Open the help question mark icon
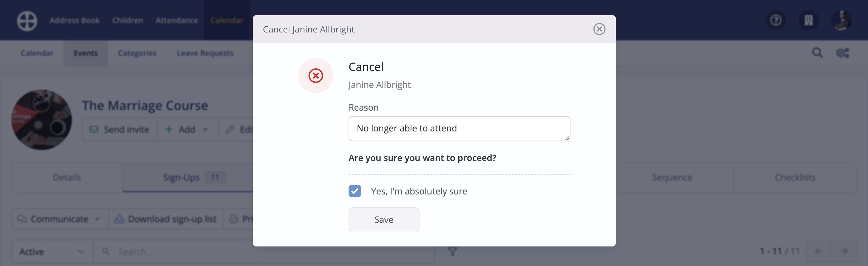 pyautogui.click(x=776, y=20)
